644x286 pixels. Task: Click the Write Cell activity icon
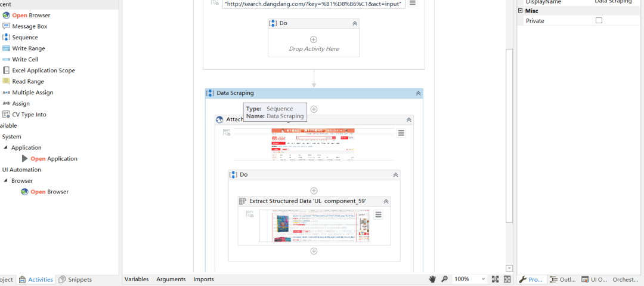click(x=6, y=60)
